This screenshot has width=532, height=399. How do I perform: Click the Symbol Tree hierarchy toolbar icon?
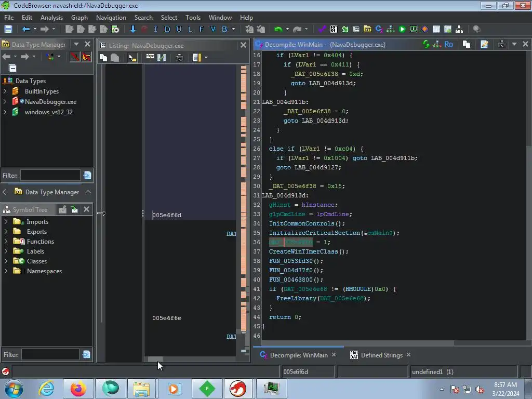(459, 29)
